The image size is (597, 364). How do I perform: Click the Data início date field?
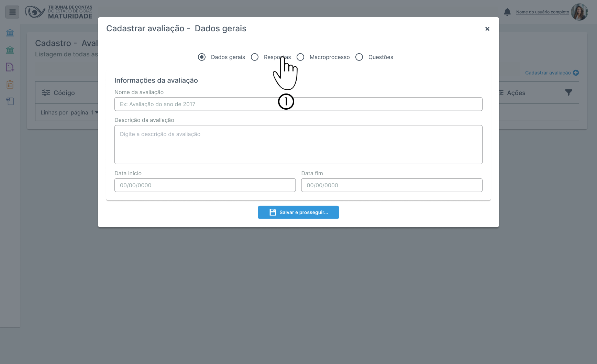[205, 185]
